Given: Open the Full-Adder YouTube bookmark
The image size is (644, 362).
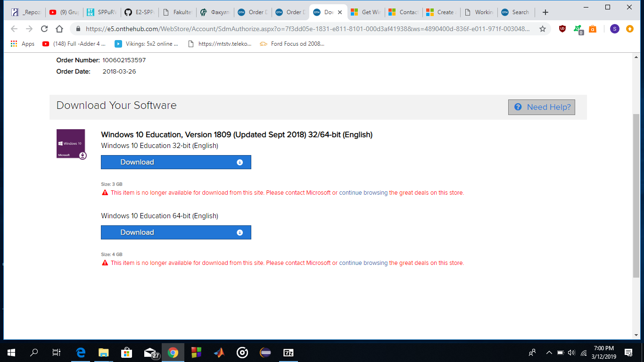Looking at the screenshot, I should pyautogui.click(x=74, y=44).
